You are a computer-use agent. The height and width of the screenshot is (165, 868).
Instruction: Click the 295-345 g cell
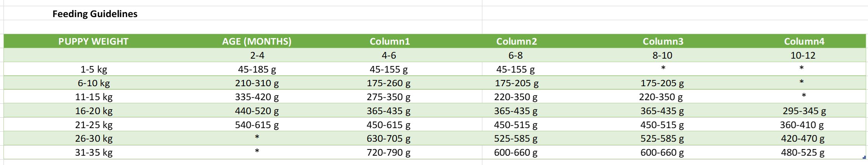pyautogui.click(x=804, y=111)
